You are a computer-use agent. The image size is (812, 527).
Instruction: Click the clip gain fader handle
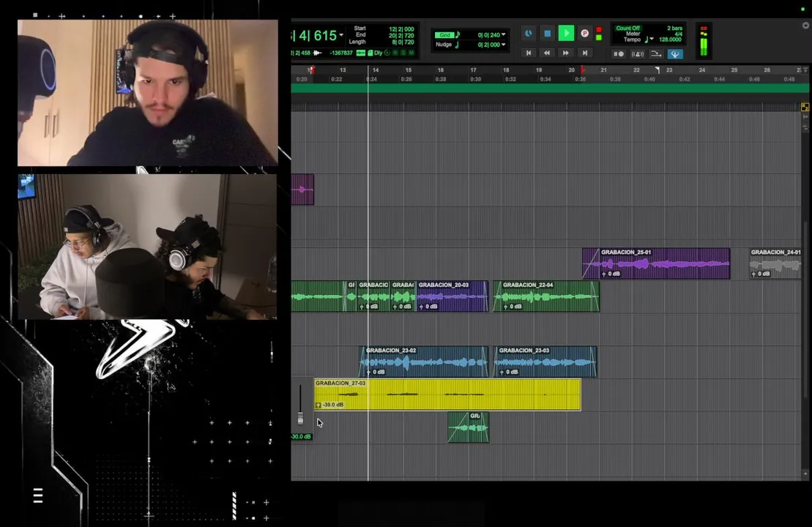tap(300, 418)
